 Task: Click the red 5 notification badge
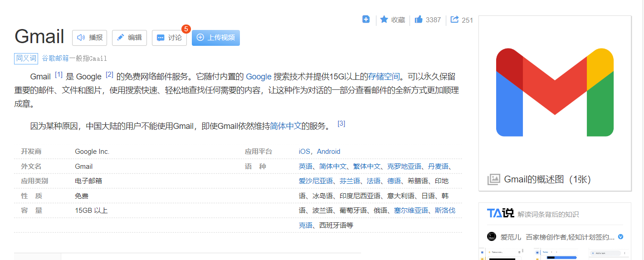(x=186, y=29)
